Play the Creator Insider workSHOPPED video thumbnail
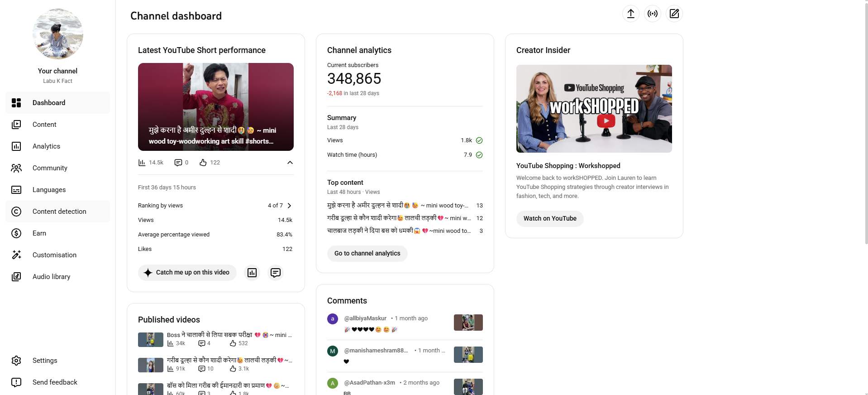Viewport: 868px width, 395px height. coord(594,109)
